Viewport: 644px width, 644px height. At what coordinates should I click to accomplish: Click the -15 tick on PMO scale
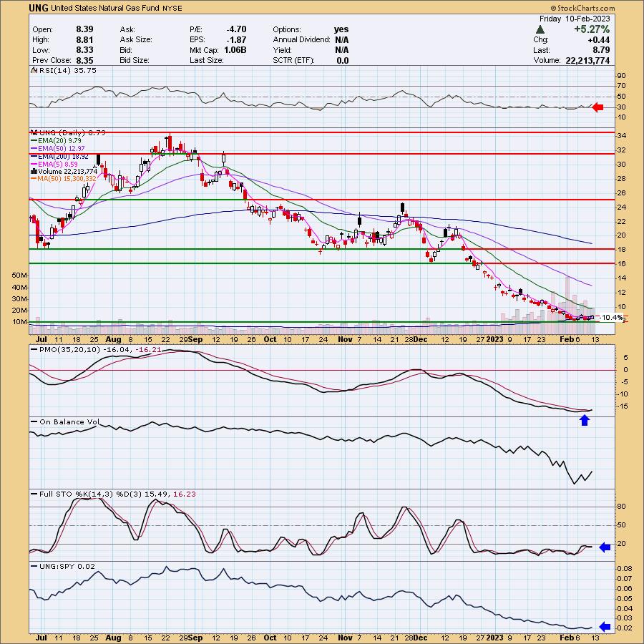[623, 406]
